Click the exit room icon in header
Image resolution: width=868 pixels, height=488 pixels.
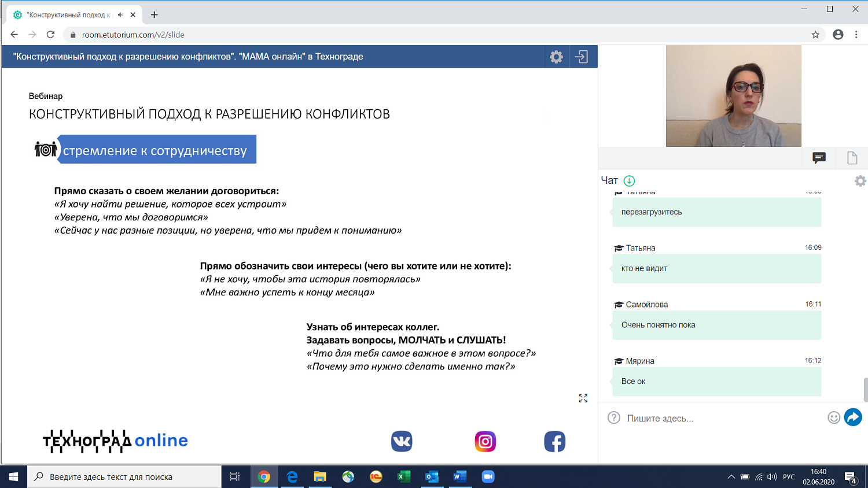point(581,57)
